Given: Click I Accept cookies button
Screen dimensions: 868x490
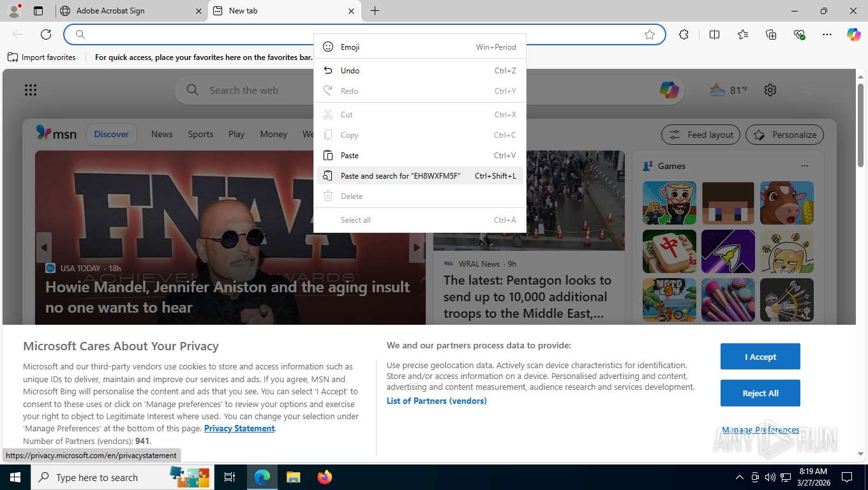Looking at the screenshot, I should point(760,357).
